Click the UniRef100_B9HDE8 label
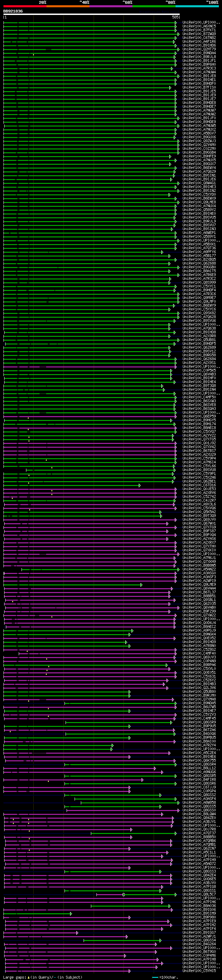The image size is (222, 980). click(199, 103)
